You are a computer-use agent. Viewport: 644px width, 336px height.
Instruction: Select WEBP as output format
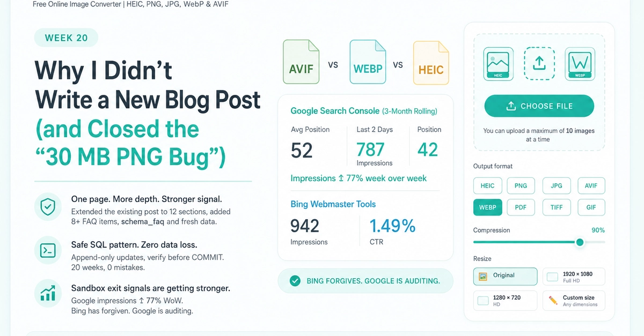point(487,207)
